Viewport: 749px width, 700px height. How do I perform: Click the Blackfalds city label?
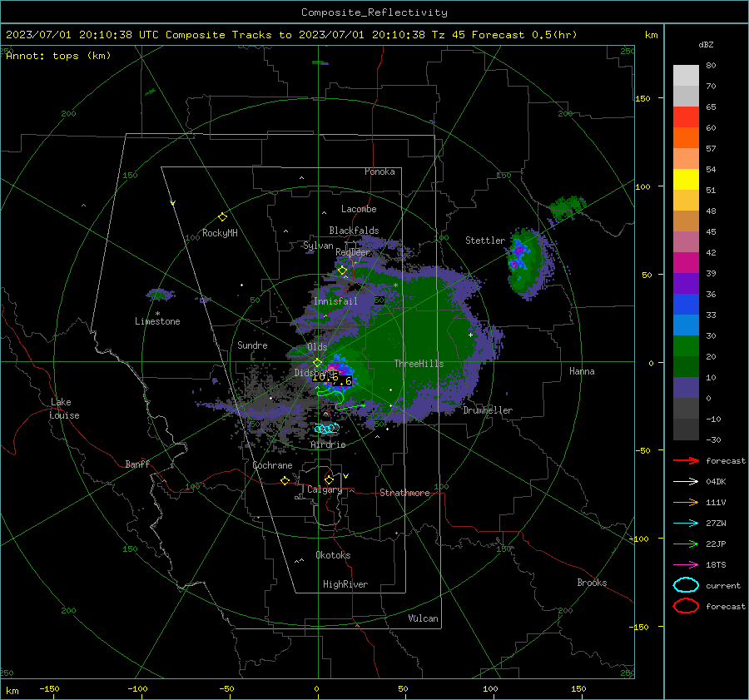354,231
